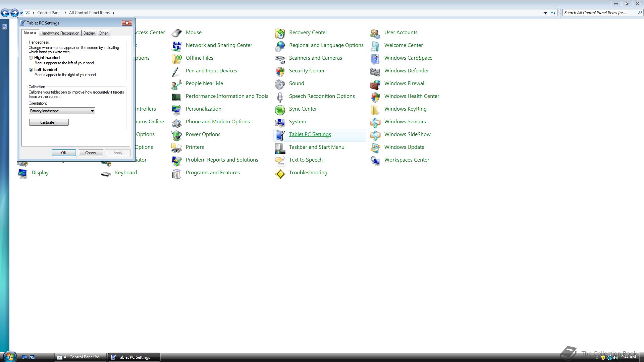Confirm settings with the OK button

tap(64, 153)
